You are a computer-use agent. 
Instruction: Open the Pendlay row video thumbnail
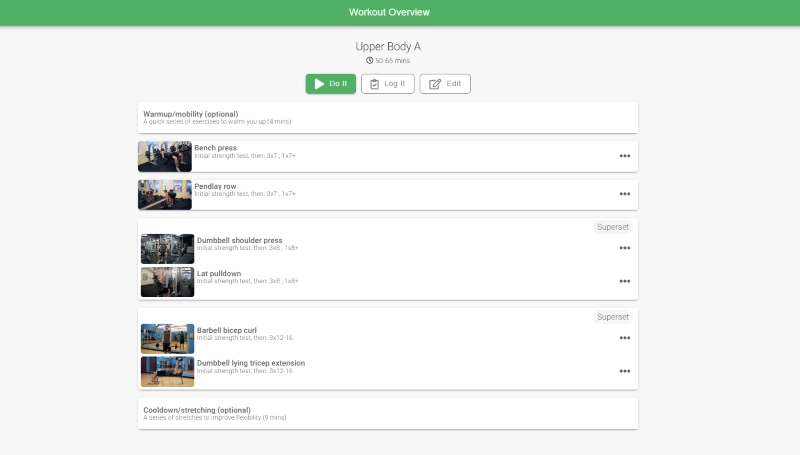[165, 194]
